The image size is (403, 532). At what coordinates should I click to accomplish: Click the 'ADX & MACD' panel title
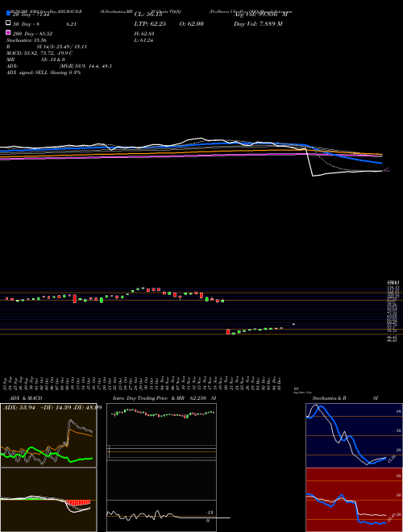point(26,398)
